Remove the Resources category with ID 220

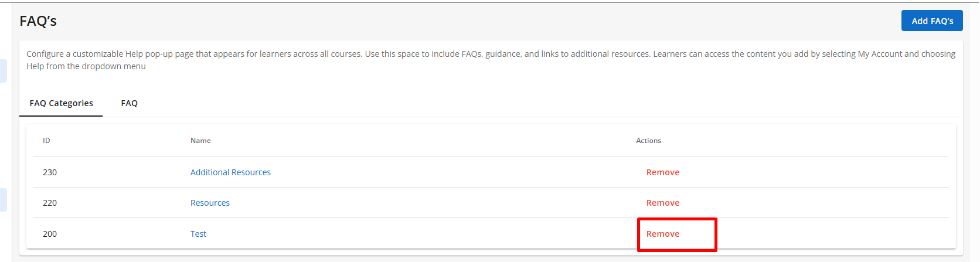(662, 203)
